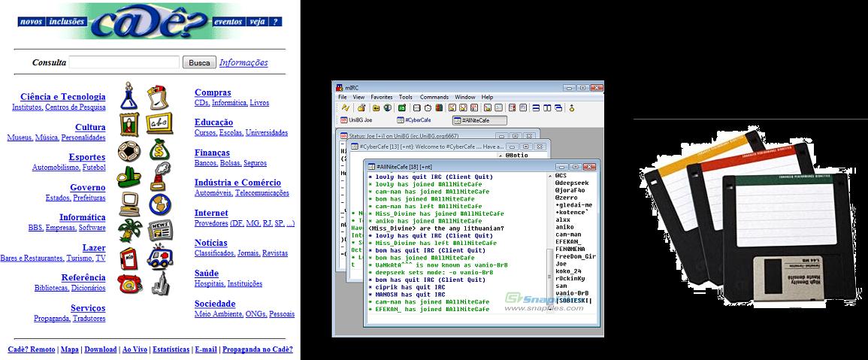
Task: Click the yellow About figure icon in mIRC
Action: (572, 107)
